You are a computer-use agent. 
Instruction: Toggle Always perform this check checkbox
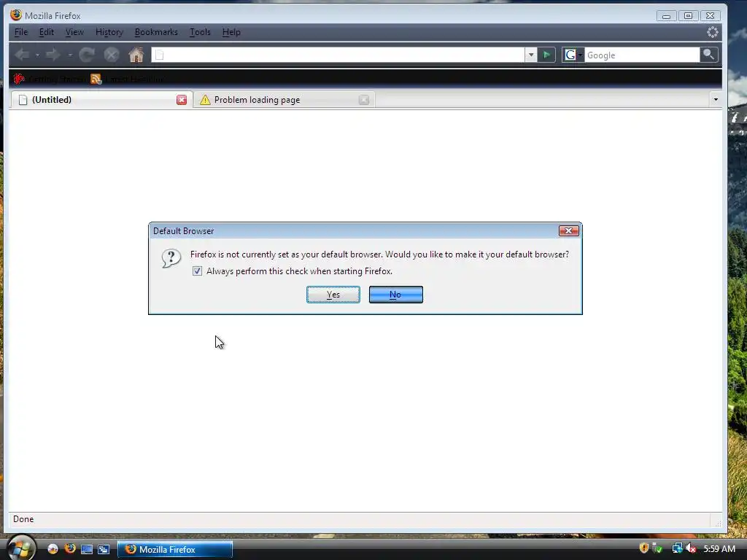pos(197,271)
